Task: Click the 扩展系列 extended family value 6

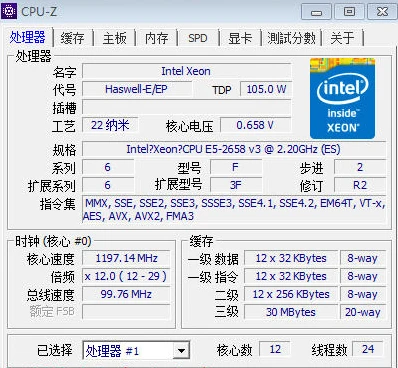Action: coord(108,185)
